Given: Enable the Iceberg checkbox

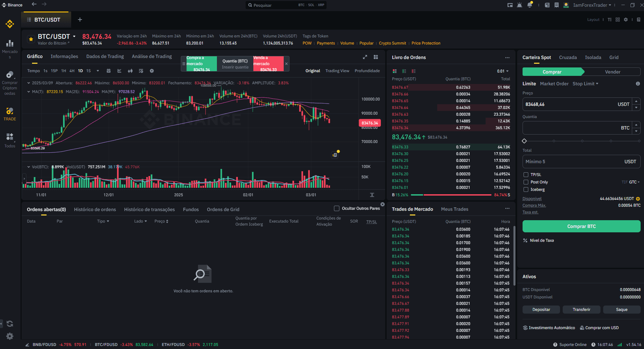Looking at the screenshot, I should 526,190.
